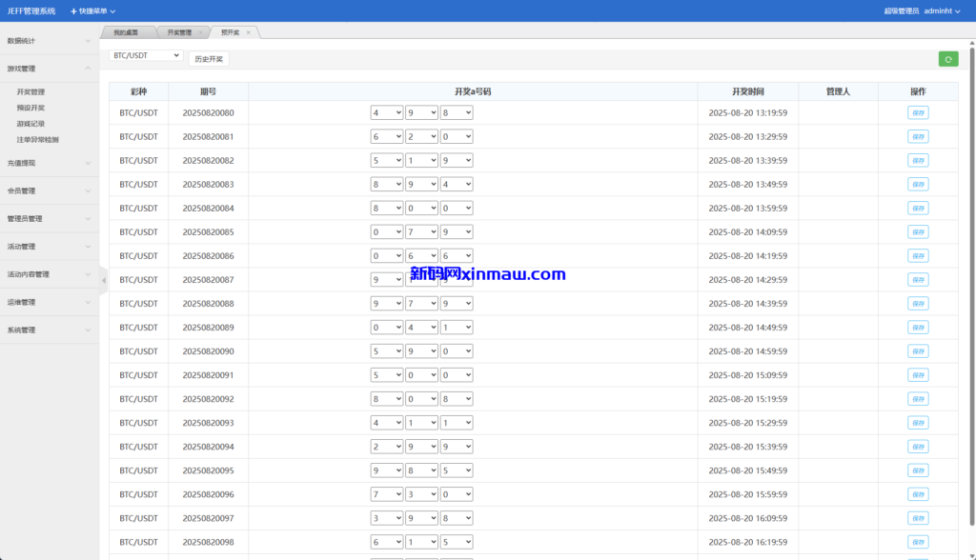The height and width of the screenshot is (560, 976).
Task: Click the green refresh icon button
Action: pos(947,59)
